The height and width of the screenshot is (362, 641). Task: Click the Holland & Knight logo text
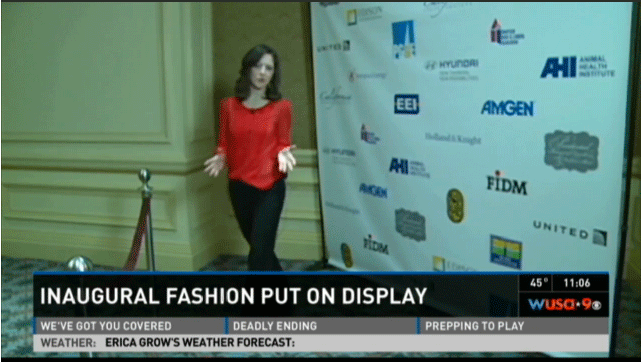click(x=453, y=139)
